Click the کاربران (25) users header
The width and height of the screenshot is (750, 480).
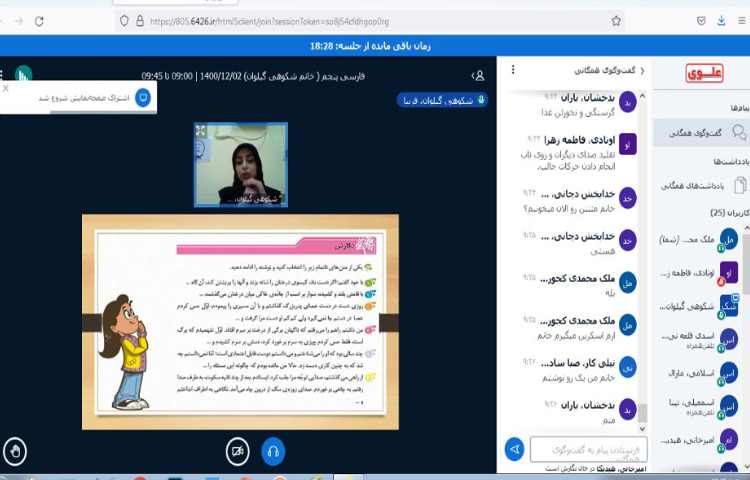pos(729,213)
